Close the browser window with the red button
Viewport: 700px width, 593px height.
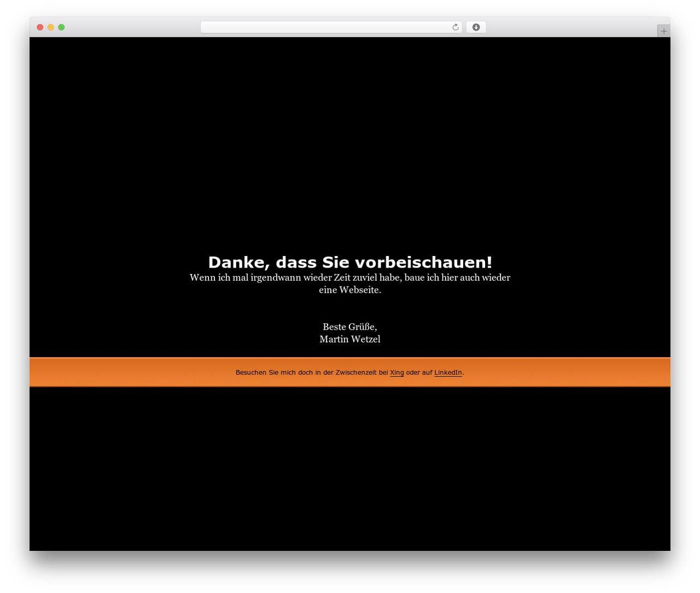40,27
